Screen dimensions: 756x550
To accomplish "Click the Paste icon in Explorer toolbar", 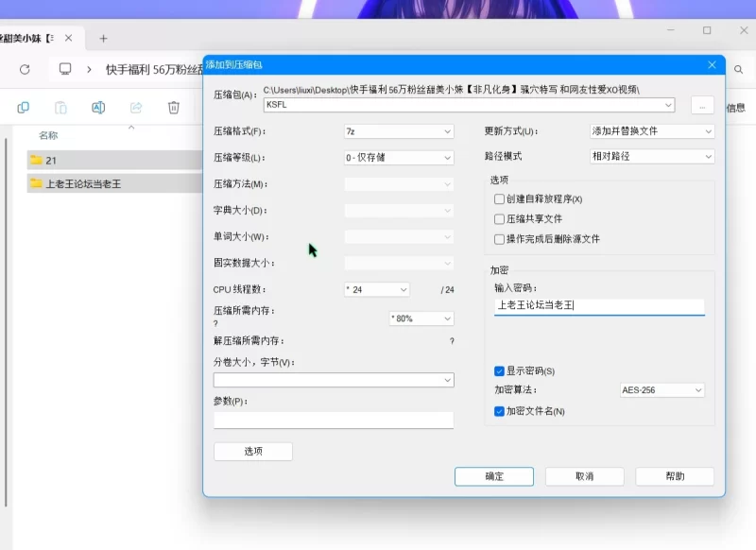I will [x=60, y=108].
